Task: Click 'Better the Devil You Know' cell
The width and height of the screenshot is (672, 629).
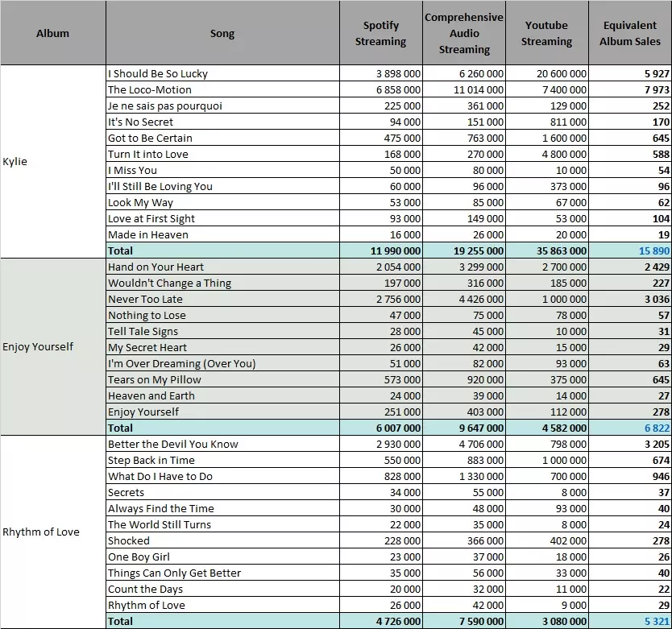Action: coord(222,444)
